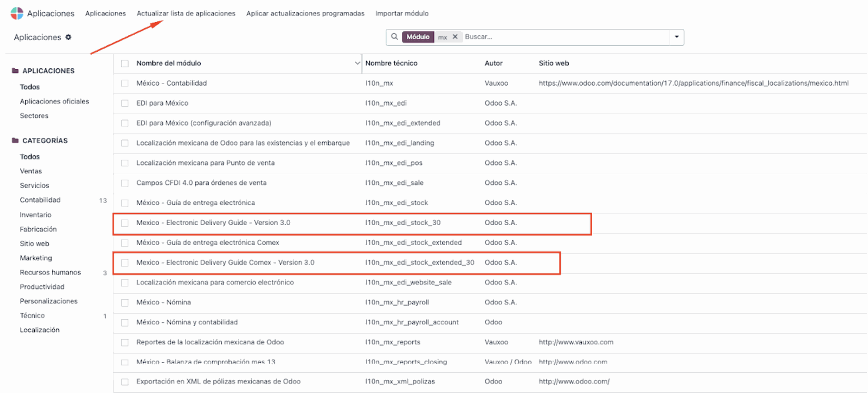868x393 pixels.
Task: Open Aplicar actualizaciones programadas menu item
Action: point(305,14)
